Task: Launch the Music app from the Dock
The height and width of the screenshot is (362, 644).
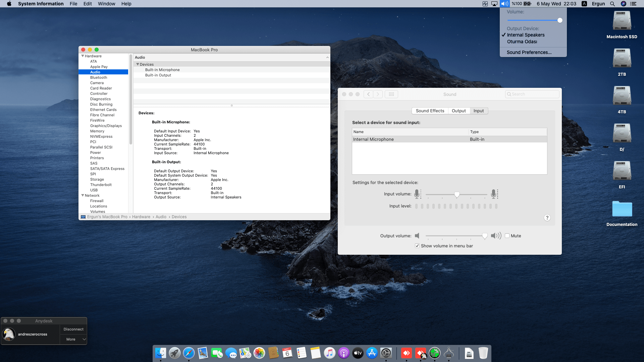Action: click(329, 353)
